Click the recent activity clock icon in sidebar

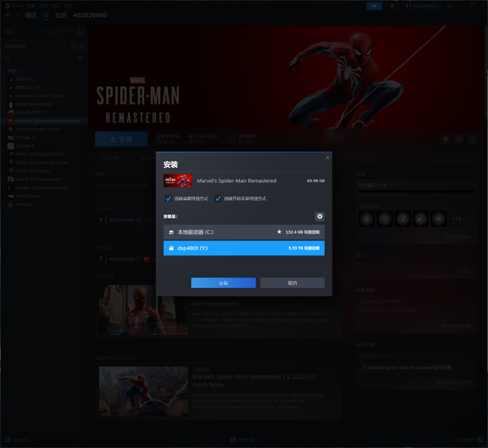pyautogui.click(x=74, y=46)
